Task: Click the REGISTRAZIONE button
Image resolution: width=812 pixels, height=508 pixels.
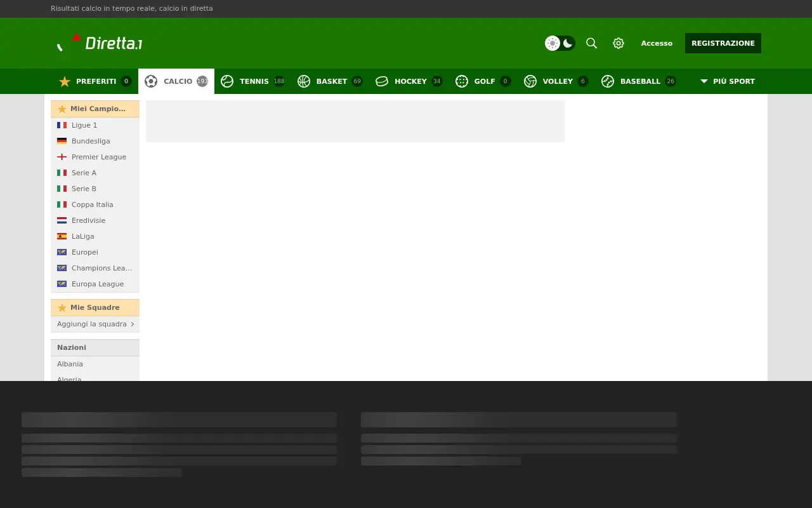Action: (723, 43)
